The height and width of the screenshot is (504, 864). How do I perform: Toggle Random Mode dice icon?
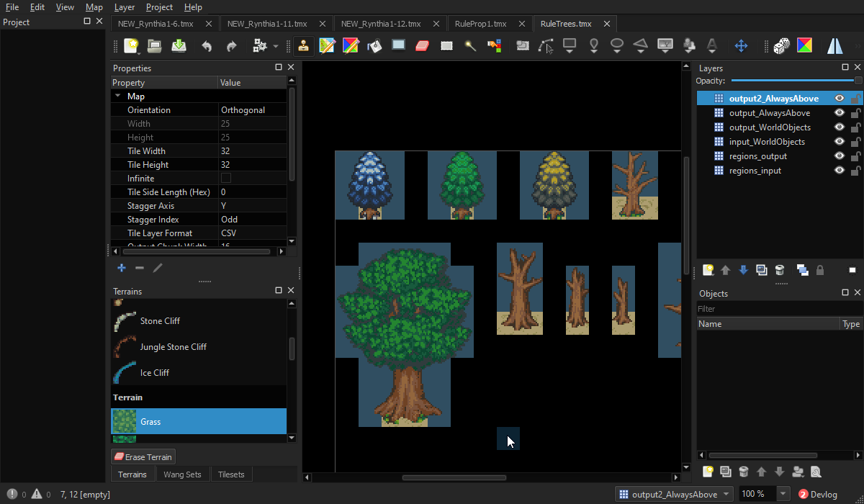tap(780, 46)
